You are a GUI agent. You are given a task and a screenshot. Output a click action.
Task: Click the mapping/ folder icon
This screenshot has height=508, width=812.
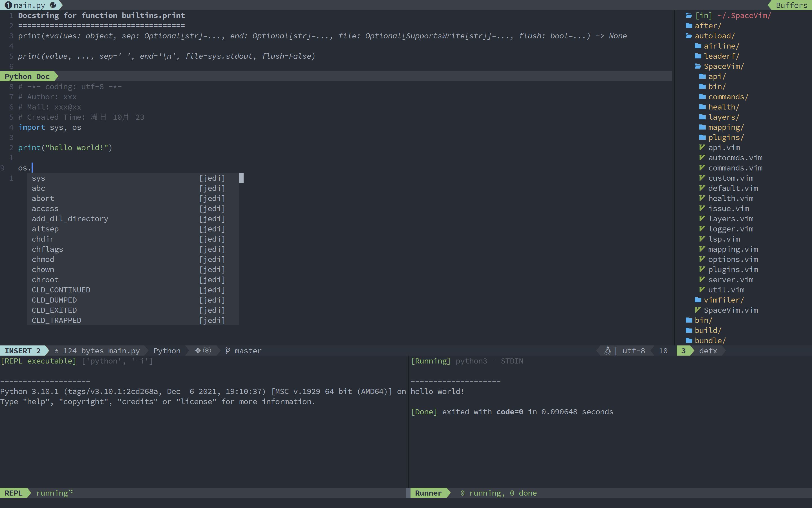click(702, 127)
